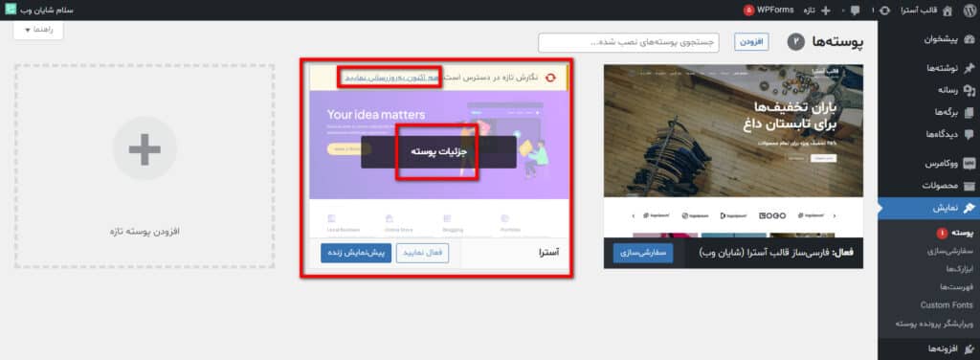
Task: Click WPForms in the admin bar
Action: pyautogui.click(x=775, y=10)
